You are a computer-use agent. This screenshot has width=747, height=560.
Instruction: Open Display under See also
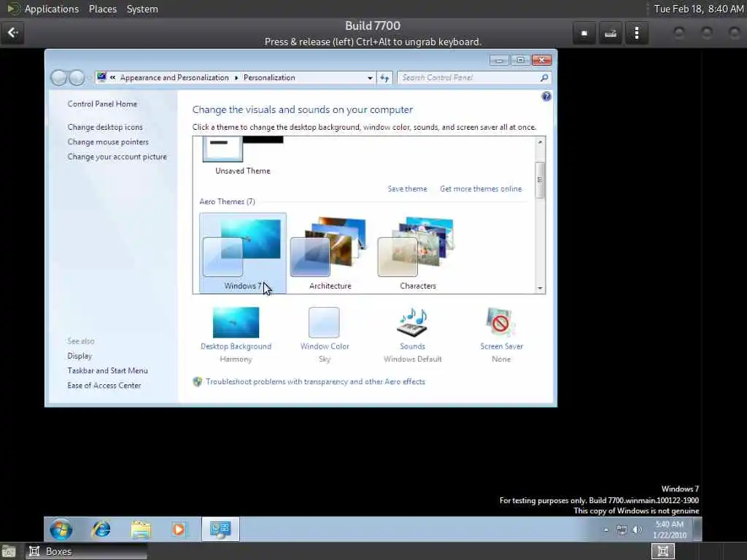(x=80, y=356)
